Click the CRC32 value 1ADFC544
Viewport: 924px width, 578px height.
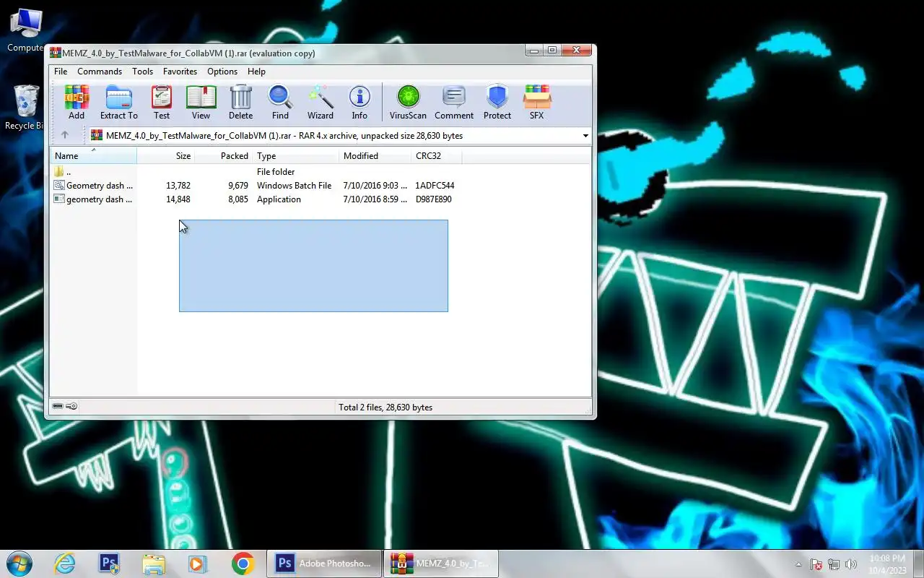435,186
